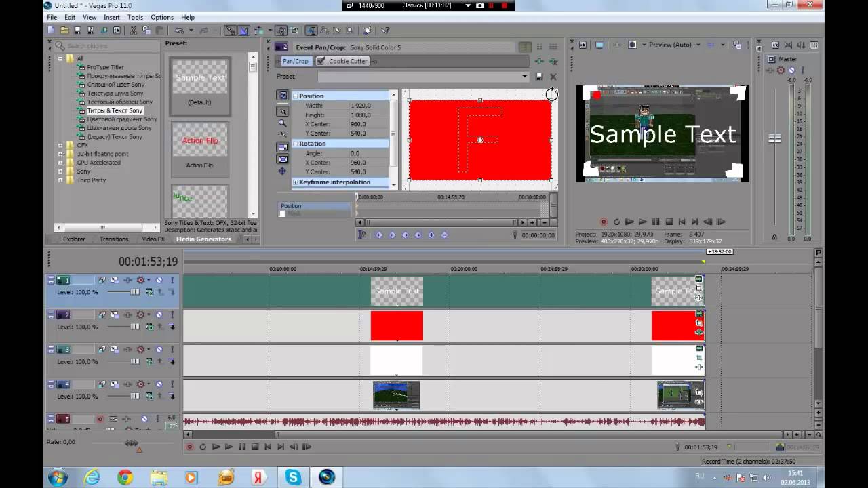The image size is (868, 488).
Task: Open the Tools menu
Action: click(x=135, y=17)
